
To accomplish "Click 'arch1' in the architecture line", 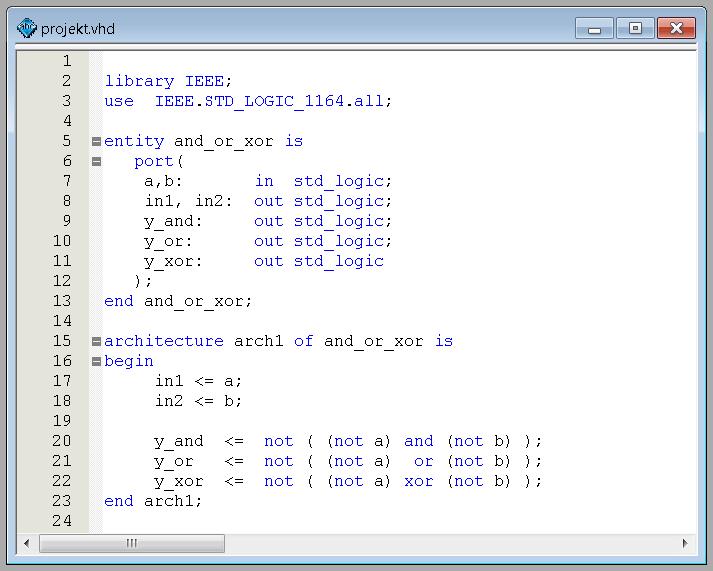I will 259,341.
